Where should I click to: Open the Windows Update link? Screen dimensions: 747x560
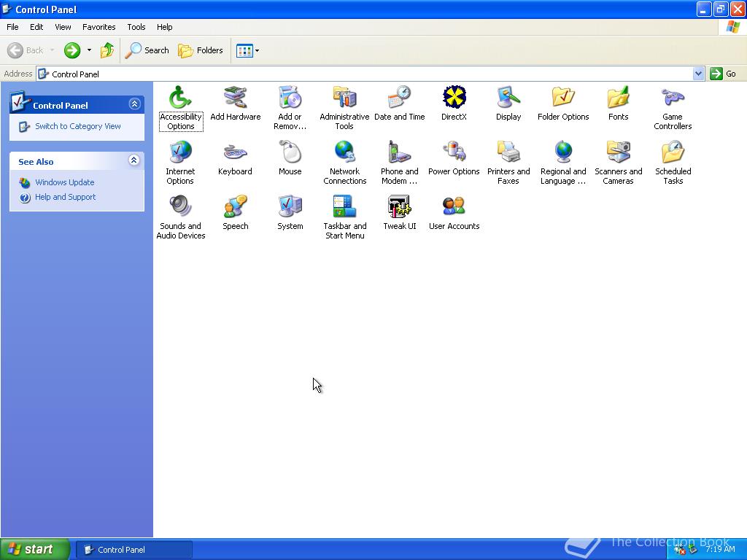click(x=65, y=182)
